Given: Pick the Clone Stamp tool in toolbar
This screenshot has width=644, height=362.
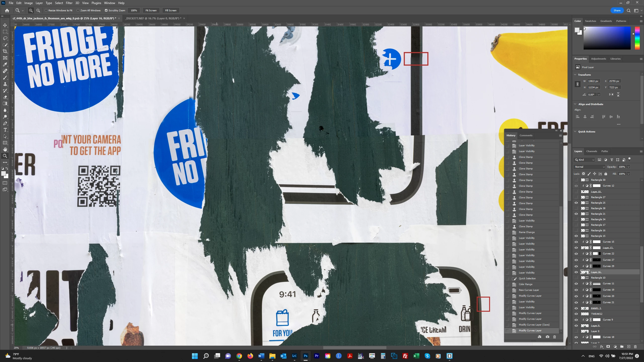Looking at the screenshot, I should click(5, 84).
